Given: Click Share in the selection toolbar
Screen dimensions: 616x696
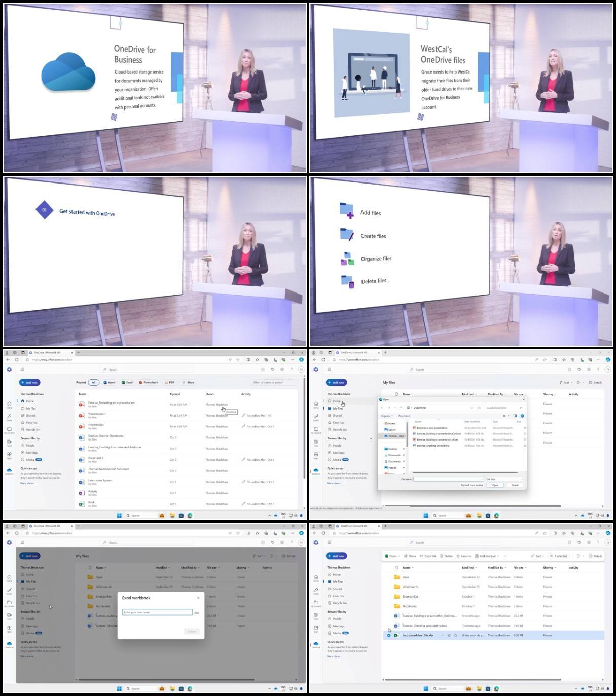Looking at the screenshot, I should (x=410, y=556).
